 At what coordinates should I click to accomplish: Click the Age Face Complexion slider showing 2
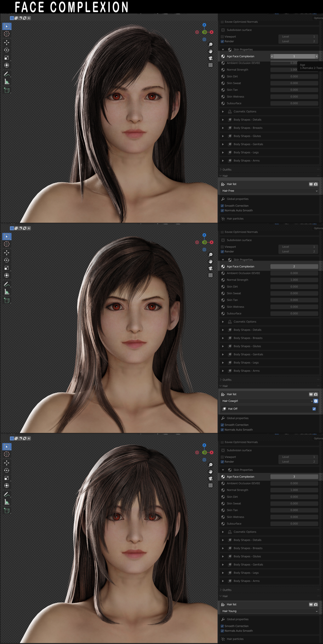click(x=294, y=267)
